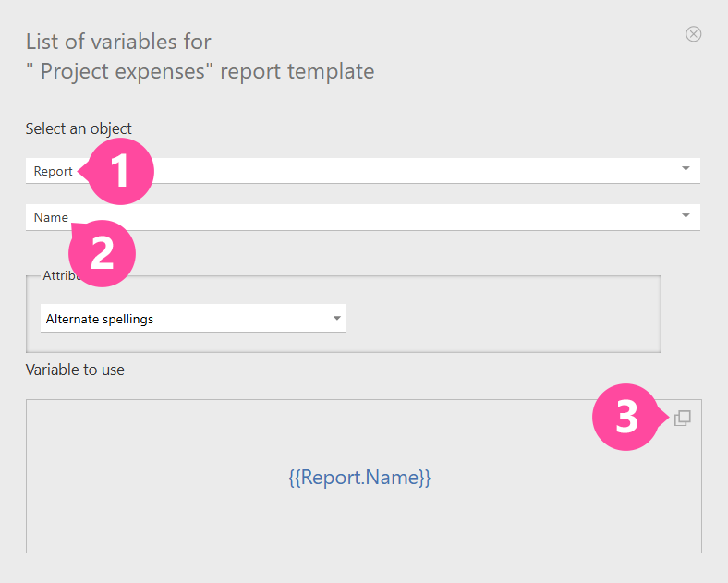Click the Attributes group box label
The height and width of the screenshot is (583, 728).
click(54, 275)
